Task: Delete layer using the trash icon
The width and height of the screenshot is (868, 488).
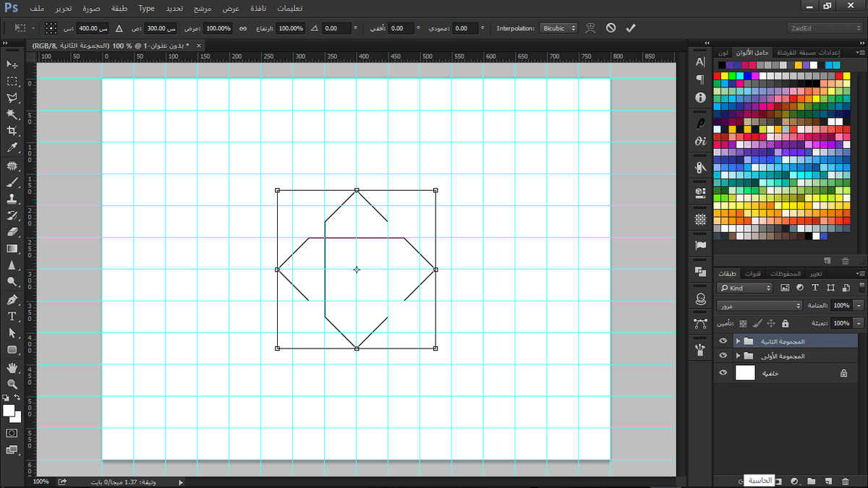Action: pyautogui.click(x=846, y=481)
